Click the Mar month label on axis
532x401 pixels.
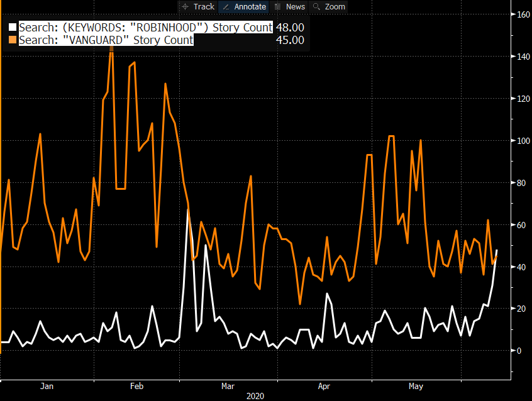[228, 386]
